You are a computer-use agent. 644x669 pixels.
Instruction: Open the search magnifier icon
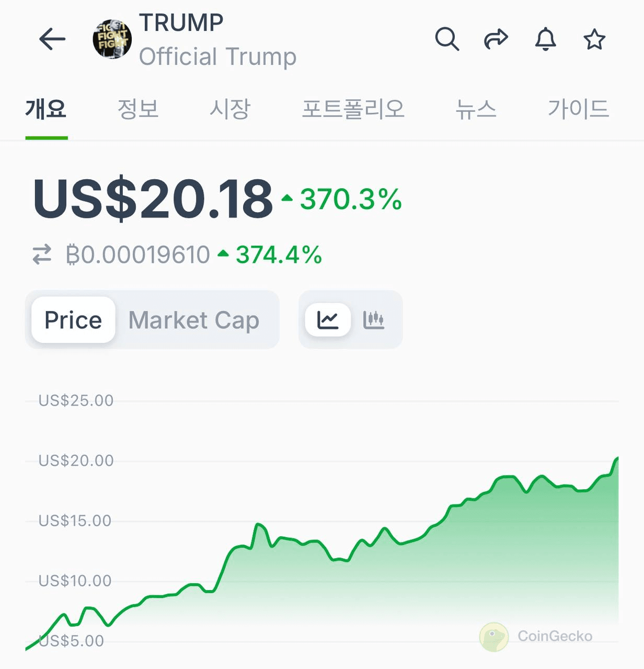(447, 39)
